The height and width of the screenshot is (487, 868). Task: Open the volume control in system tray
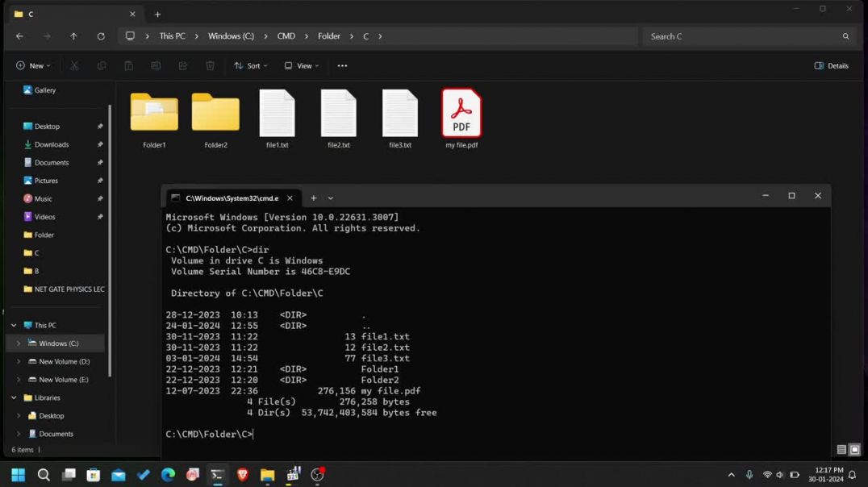(x=780, y=475)
